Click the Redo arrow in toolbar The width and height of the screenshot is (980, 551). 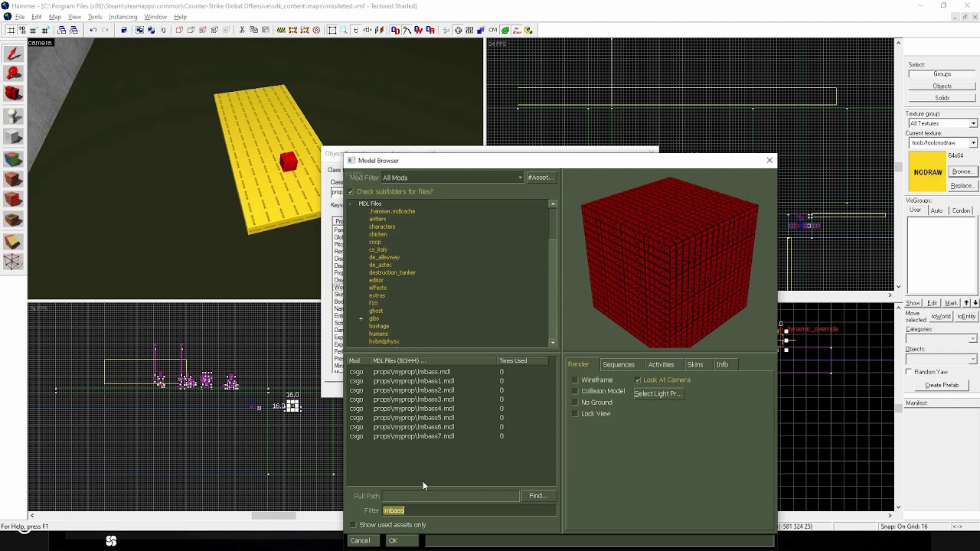coord(105,31)
